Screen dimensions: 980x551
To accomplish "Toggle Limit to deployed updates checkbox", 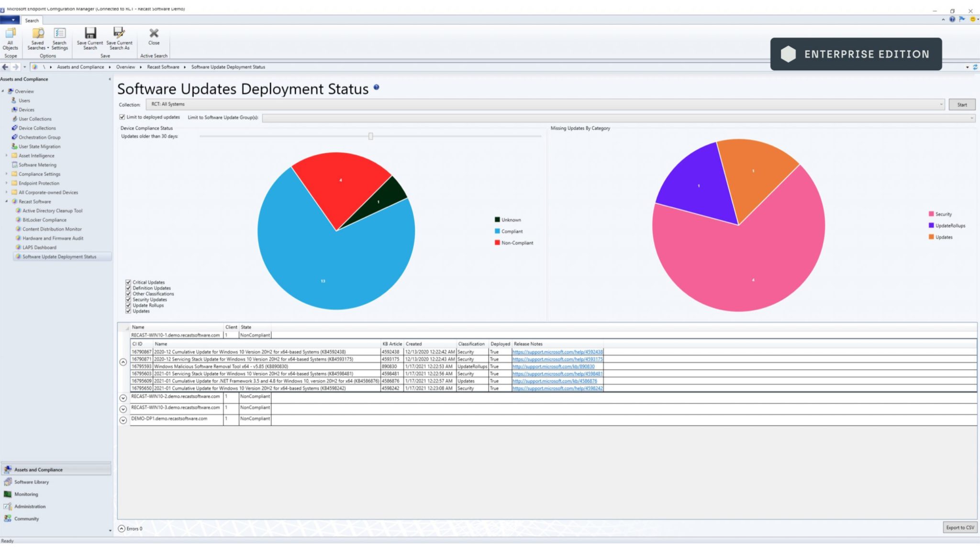I will click(x=122, y=117).
